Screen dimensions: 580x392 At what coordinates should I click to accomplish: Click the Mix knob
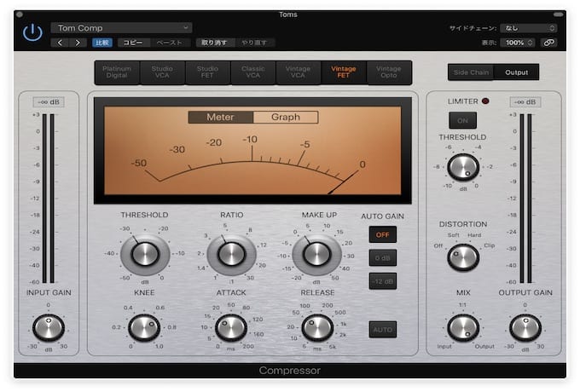pos(463,327)
